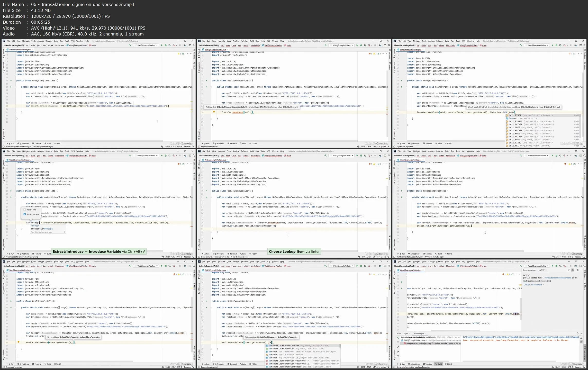Click the DefaultBlockParameterName link in the Documentation panel
Screen dimensions: 588x370
point(558,278)
